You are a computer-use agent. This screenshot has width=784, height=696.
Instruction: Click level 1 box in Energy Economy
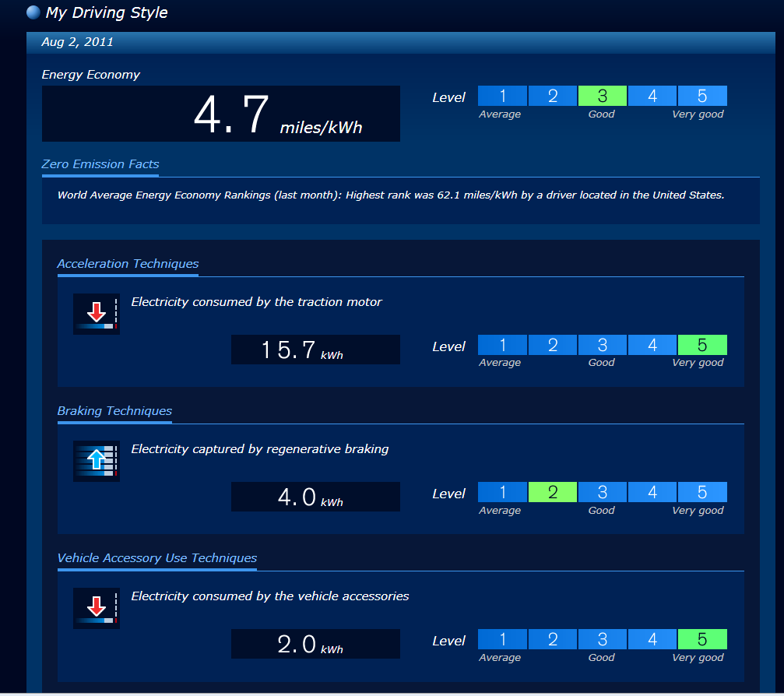pos(502,96)
